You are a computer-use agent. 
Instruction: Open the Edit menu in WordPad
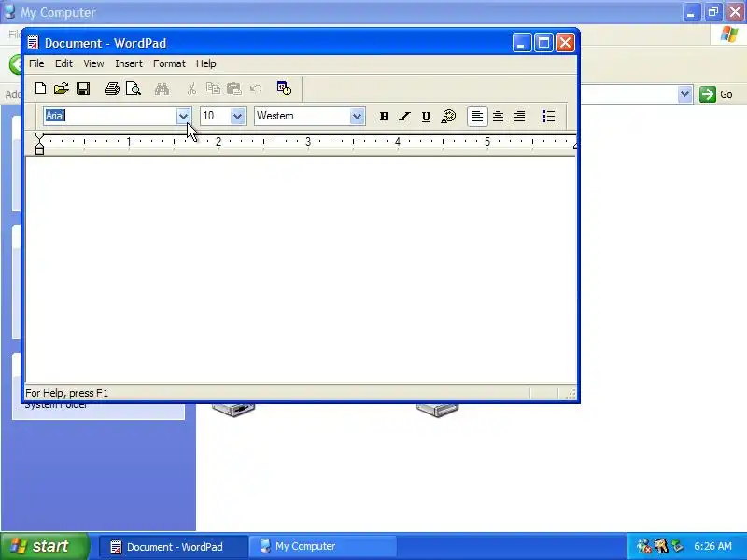[x=63, y=63]
